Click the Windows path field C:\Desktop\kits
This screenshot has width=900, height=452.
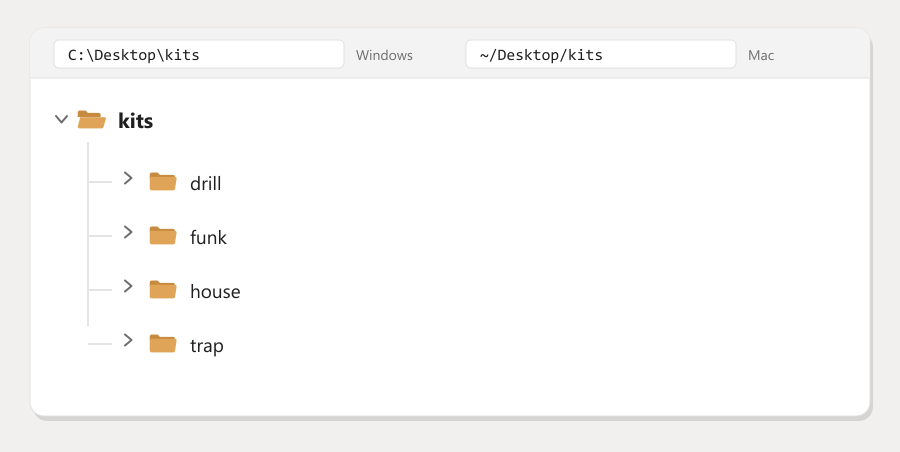point(199,55)
